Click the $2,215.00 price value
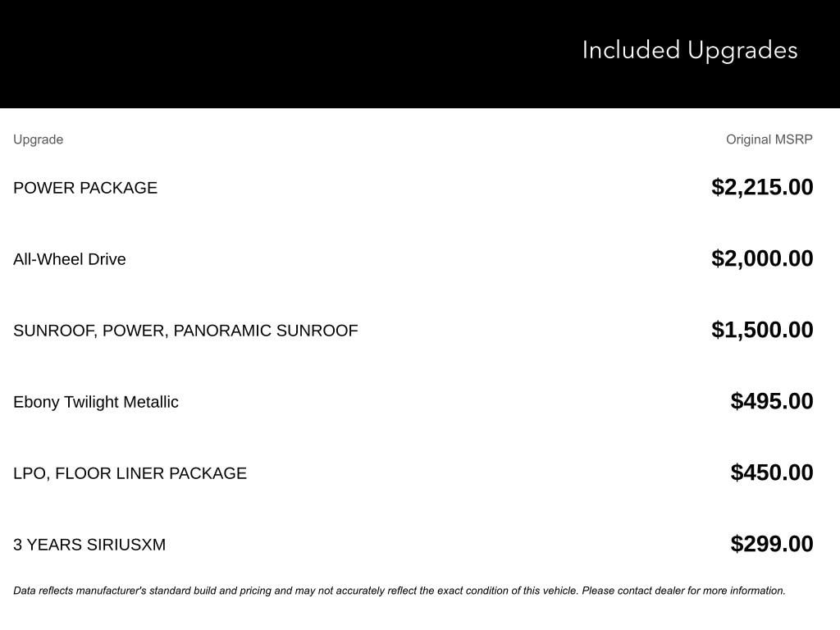Image resolution: width=840 pixels, height=630 pixels. coord(762,187)
